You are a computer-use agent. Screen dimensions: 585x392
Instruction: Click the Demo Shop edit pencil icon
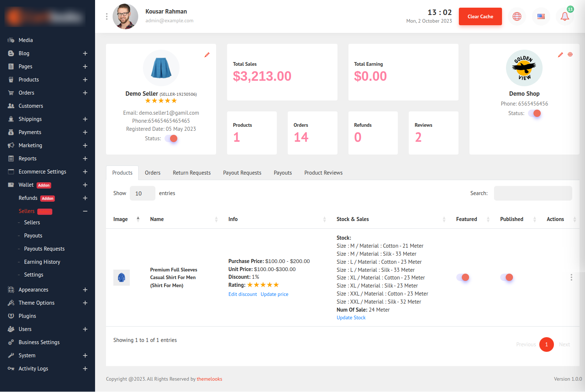tap(560, 55)
